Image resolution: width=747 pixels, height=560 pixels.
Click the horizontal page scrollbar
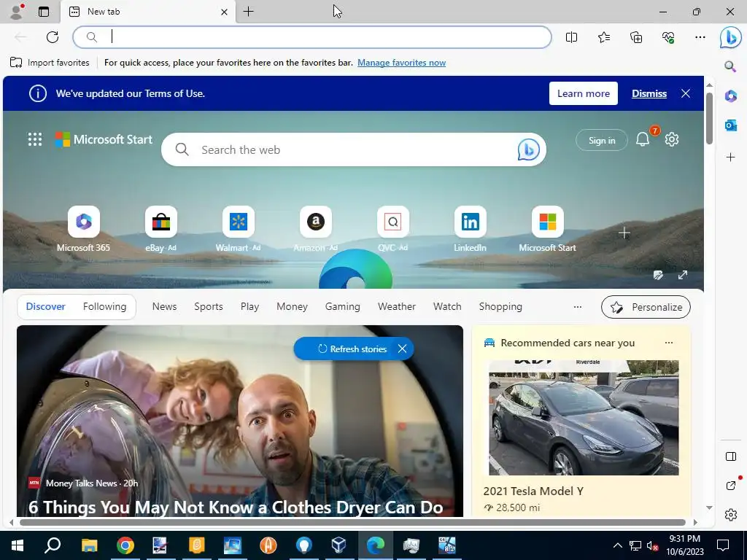pyautogui.click(x=352, y=522)
